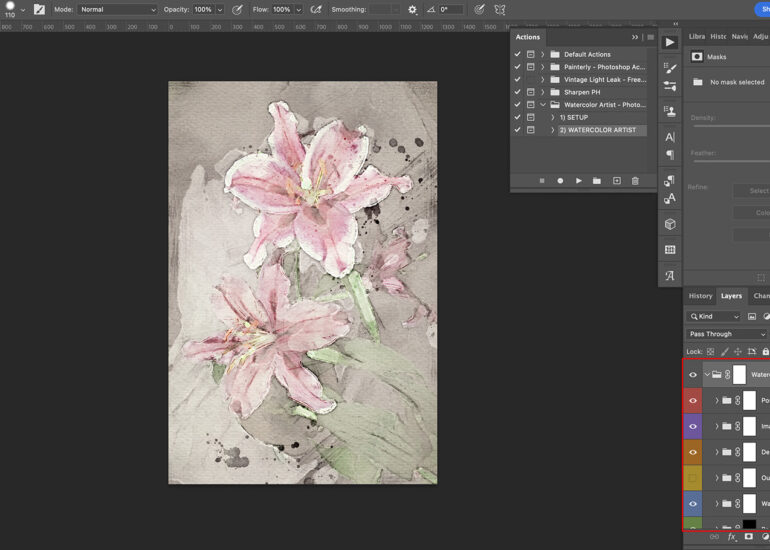
Task: Create new action set folder icon
Action: coord(597,181)
